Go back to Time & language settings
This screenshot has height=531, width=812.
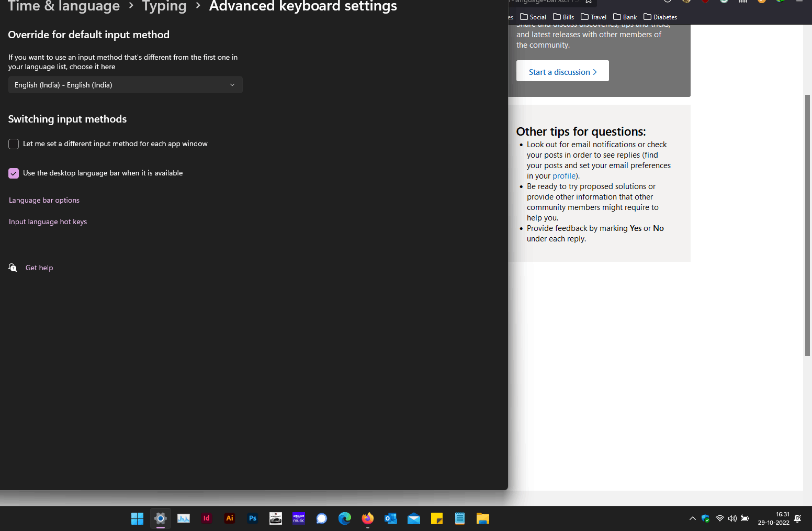pos(64,6)
